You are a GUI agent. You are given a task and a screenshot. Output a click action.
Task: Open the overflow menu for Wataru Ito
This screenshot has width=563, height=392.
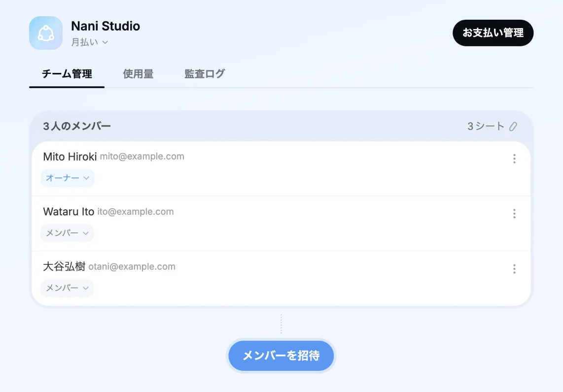tap(514, 214)
